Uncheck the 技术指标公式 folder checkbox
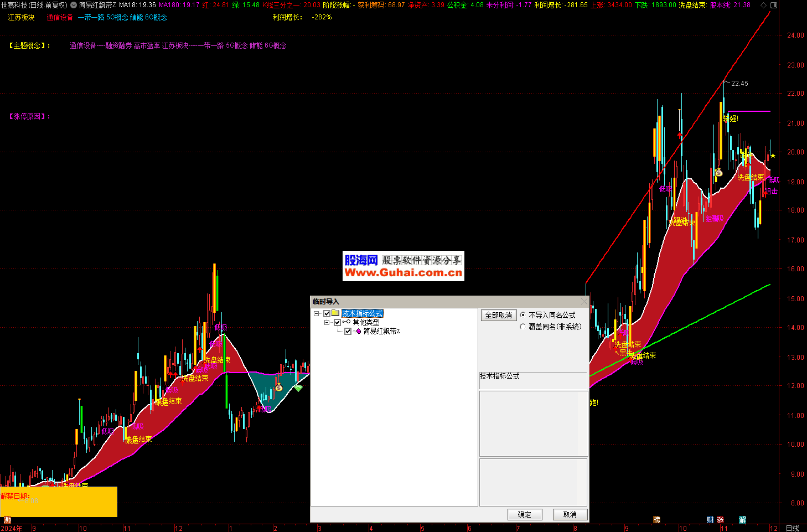This screenshot has width=807, height=532. [327, 314]
